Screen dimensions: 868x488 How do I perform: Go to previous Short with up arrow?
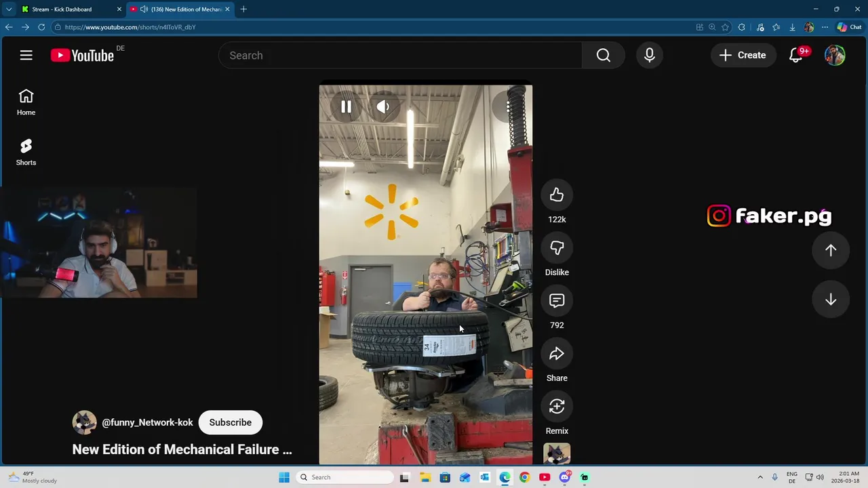831,250
